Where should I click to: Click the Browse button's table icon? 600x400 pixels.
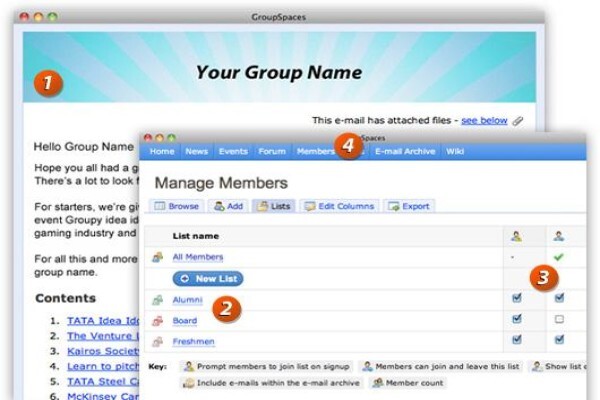tap(159, 206)
